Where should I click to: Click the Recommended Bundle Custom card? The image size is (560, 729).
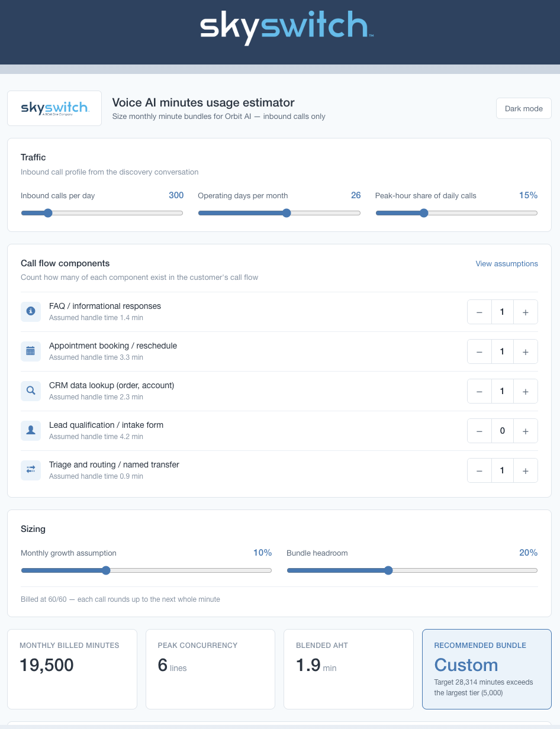(487, 669)
